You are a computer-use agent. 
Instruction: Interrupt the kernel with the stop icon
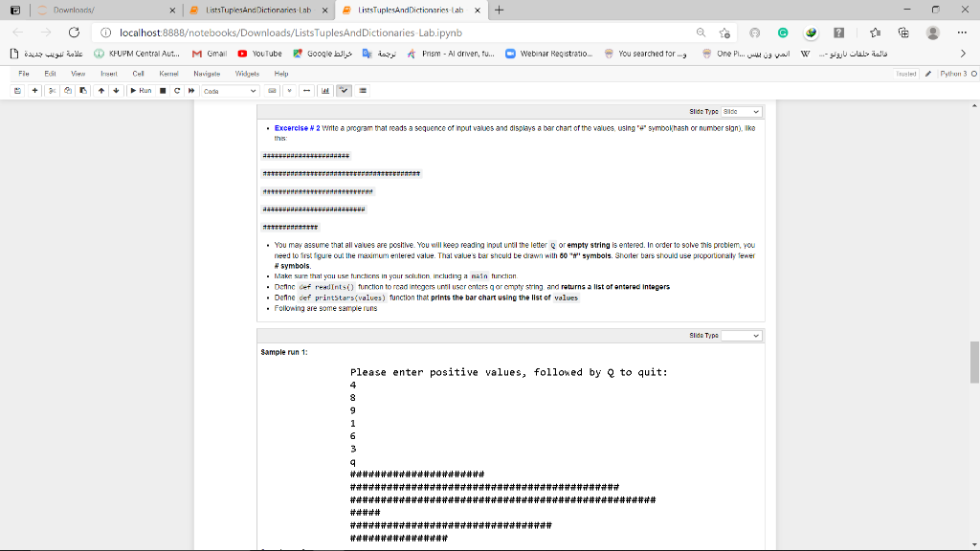click(x=163, y=90)
